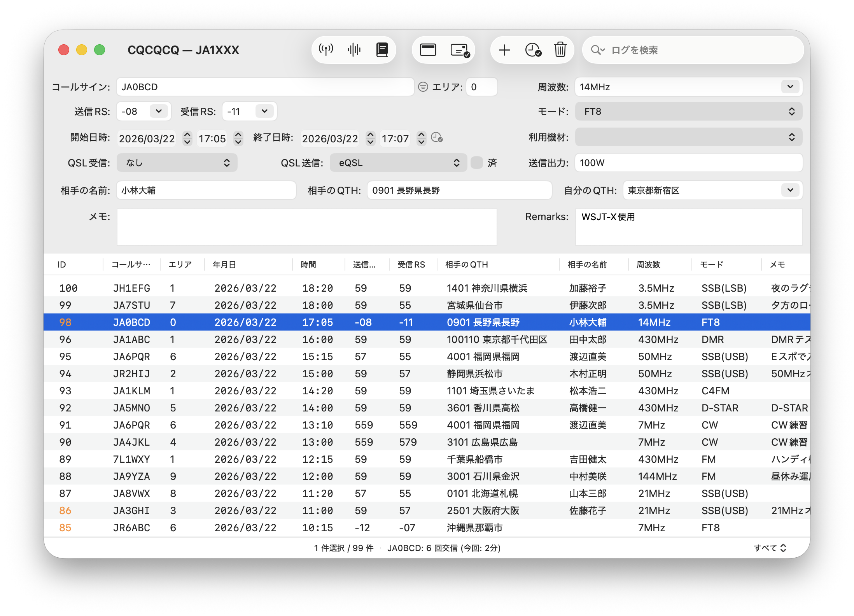Sort by 年月日 column header
The width and height of the screenshot is (854, 616).
(x=224, y=264)
